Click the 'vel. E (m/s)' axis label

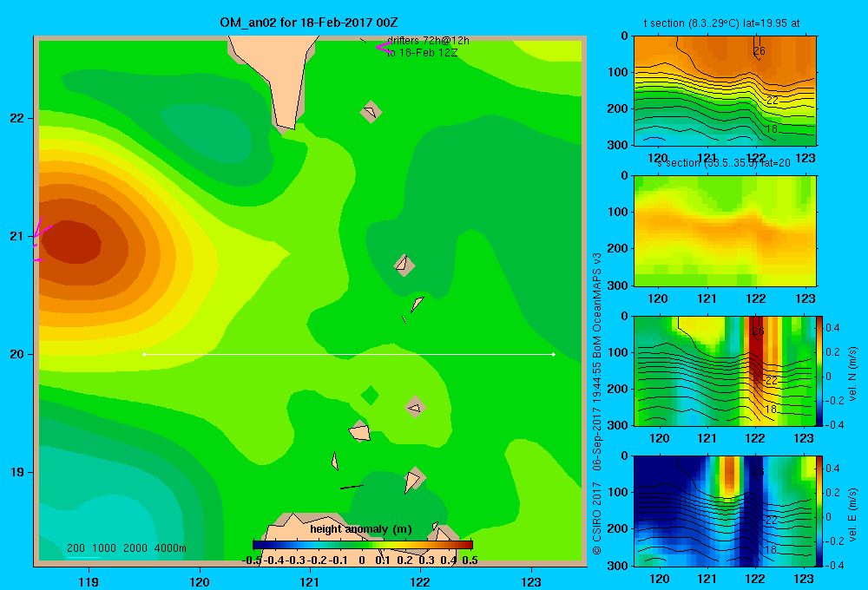tap(853, 515)
